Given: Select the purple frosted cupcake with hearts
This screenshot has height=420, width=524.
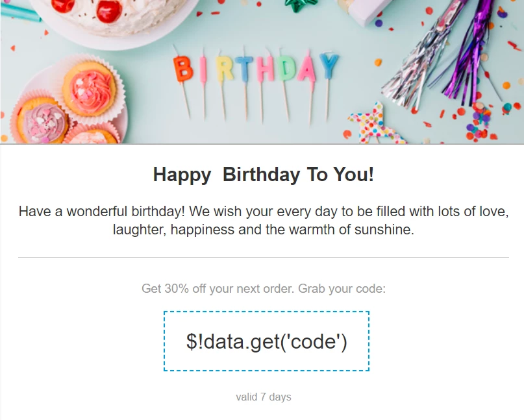Looking at the screenshot, I should (42, 122).
